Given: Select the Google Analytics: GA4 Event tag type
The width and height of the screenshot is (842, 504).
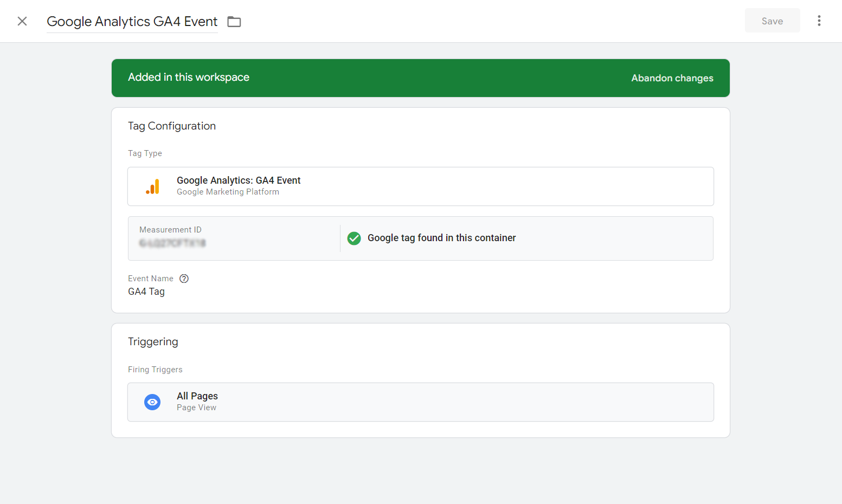Looking at the screenshot, I should tap(421, 186).
